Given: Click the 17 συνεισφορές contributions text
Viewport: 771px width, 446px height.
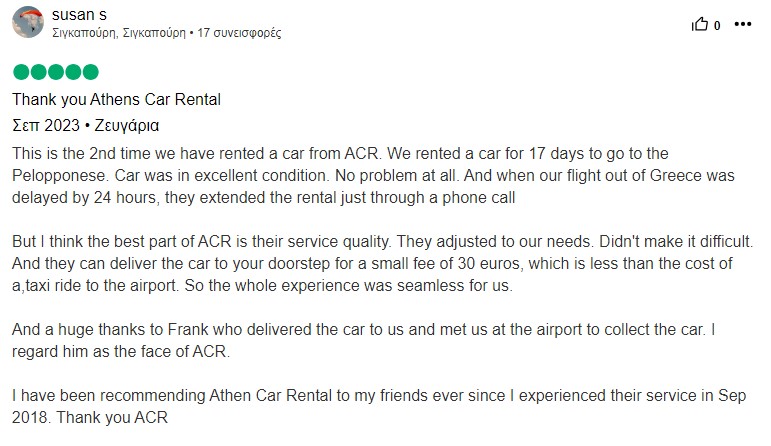Looking at the screenshot, I should click(239, 33).
